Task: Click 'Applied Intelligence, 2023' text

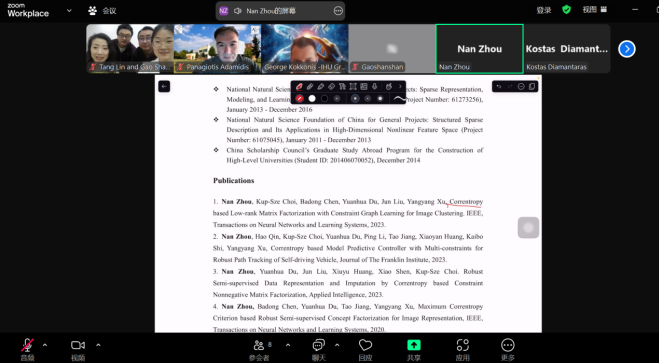Action: [x=347, y=295]
